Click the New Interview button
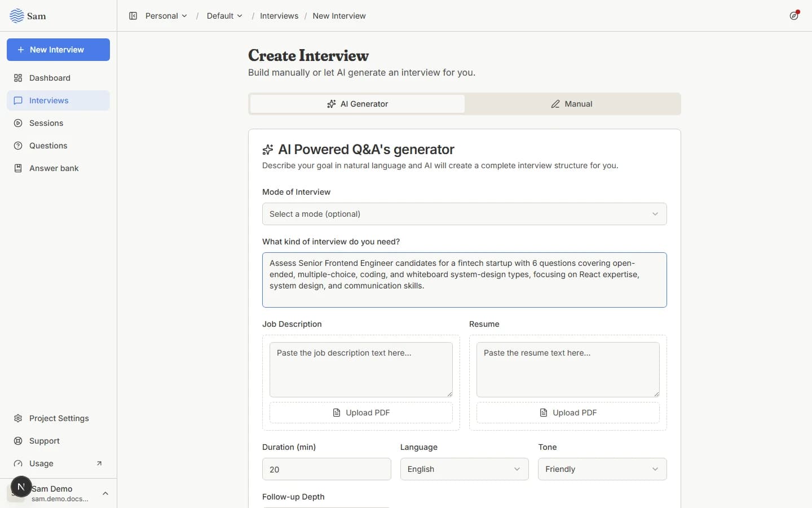Image resolution: width=812 pixels, height=508 pixels. [x=58, y=50]
